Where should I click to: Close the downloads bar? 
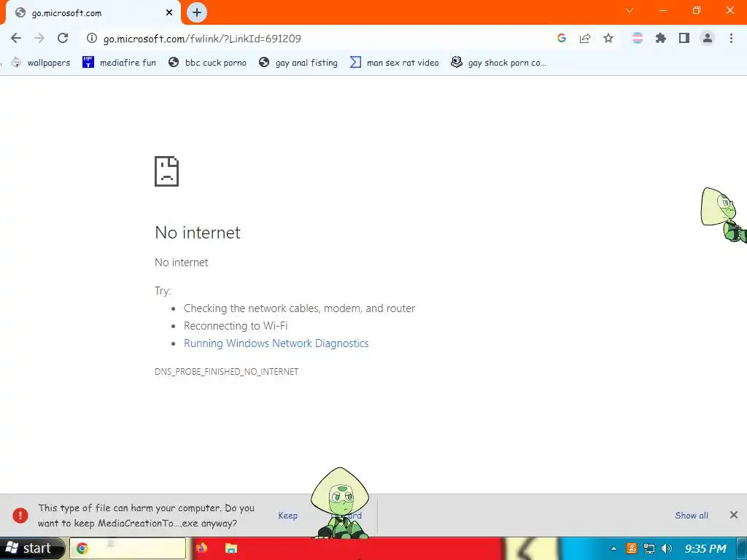pyautogui.click(x=734, y=515)
